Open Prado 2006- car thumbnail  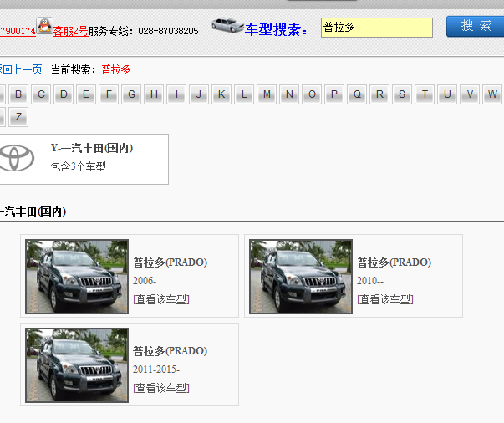(x=77, y=277)
